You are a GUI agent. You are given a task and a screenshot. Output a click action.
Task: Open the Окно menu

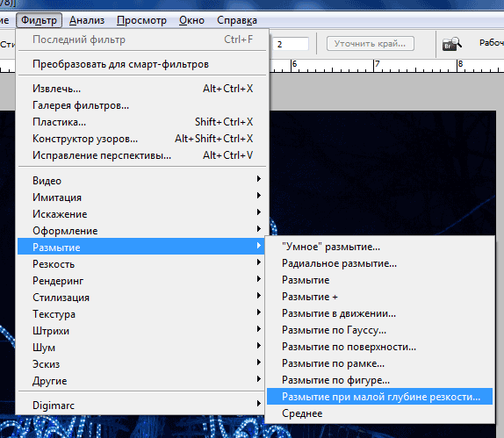191,20
